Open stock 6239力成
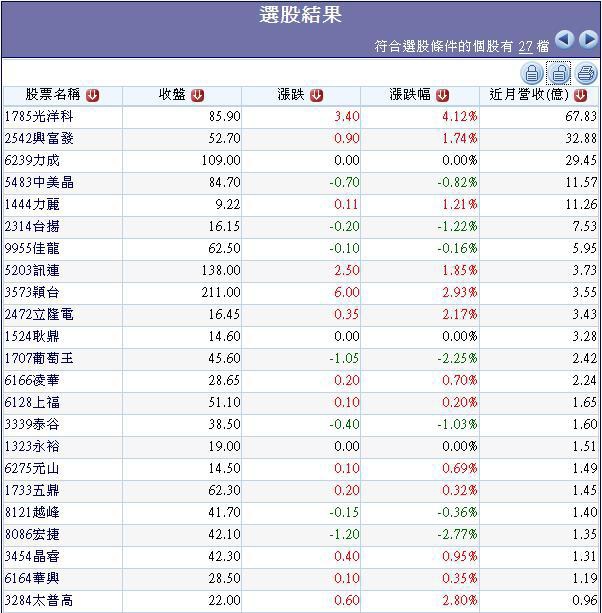 point(32,160)
